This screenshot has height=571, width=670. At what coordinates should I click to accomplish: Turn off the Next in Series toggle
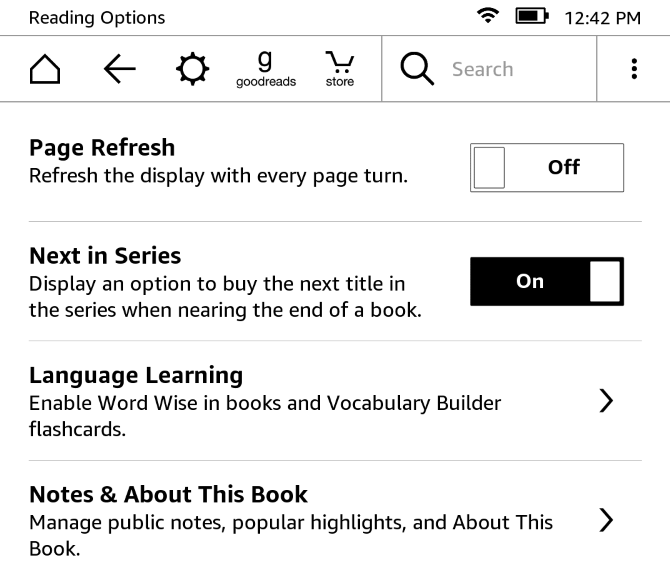tap(546, 281)
